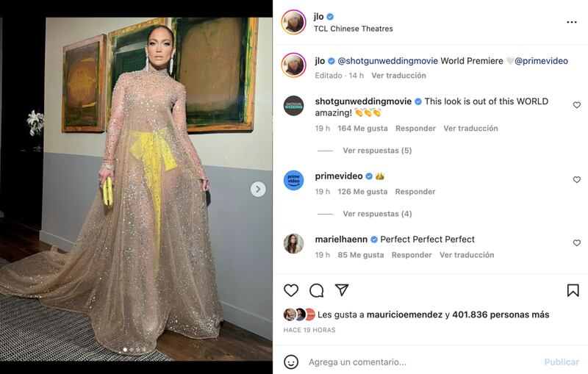The height and width of the screenshot is (374, 588).
Task: Open the emoji picker in comment box
Action: [291, 362]
